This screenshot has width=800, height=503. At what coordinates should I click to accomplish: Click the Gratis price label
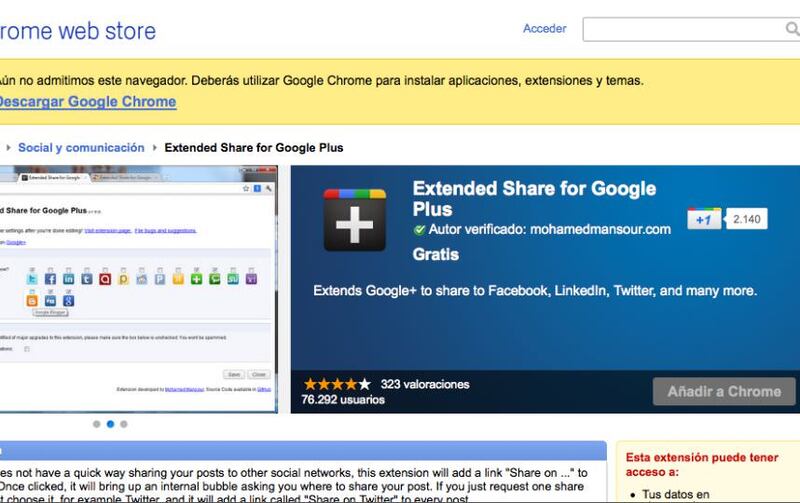coord(436,255)
